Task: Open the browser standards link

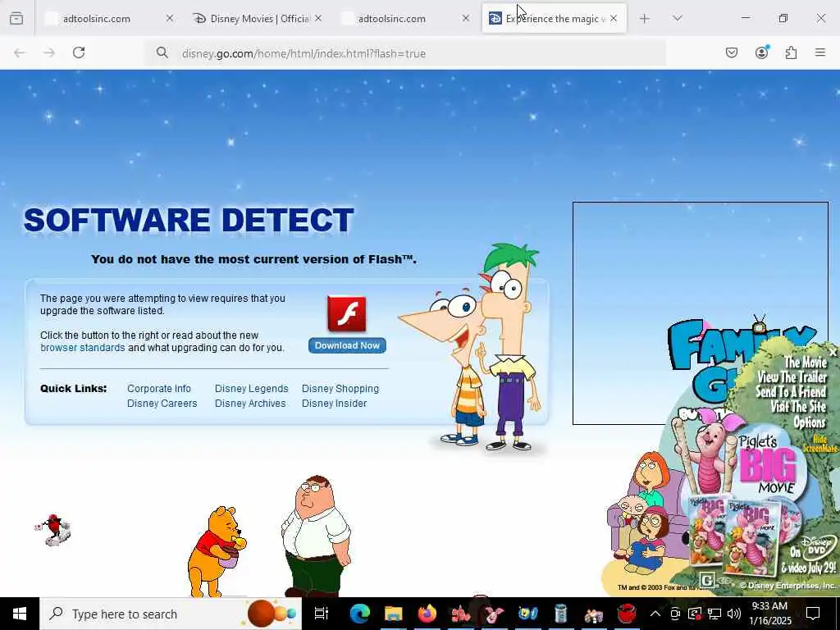Action: pyautogui.click(x=83, y=348)
